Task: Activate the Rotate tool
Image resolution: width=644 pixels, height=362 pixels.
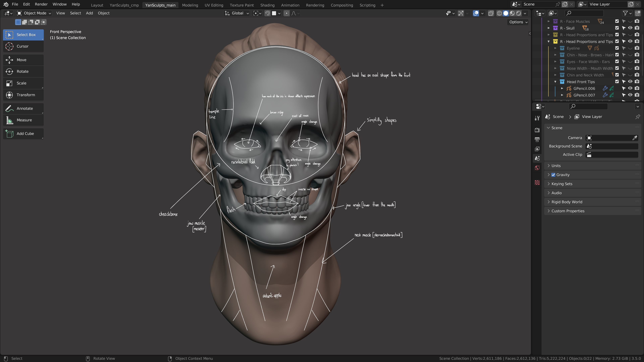Action: click(x=23, y=71)
